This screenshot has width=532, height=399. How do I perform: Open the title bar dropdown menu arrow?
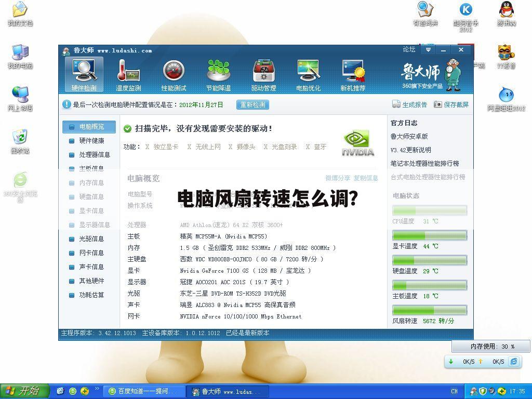pyautogui.click(x=429, y=50)
